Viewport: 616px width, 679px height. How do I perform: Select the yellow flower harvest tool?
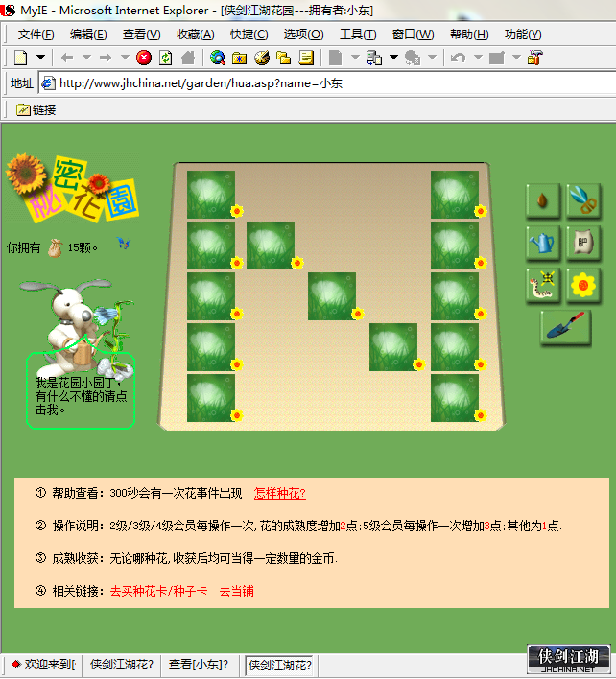coord(583,285)
